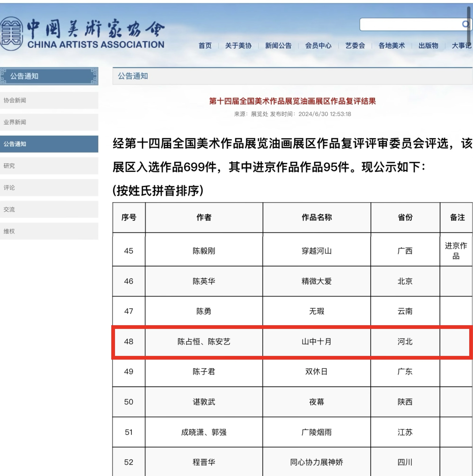Click the red article title heading

point(292,101)
